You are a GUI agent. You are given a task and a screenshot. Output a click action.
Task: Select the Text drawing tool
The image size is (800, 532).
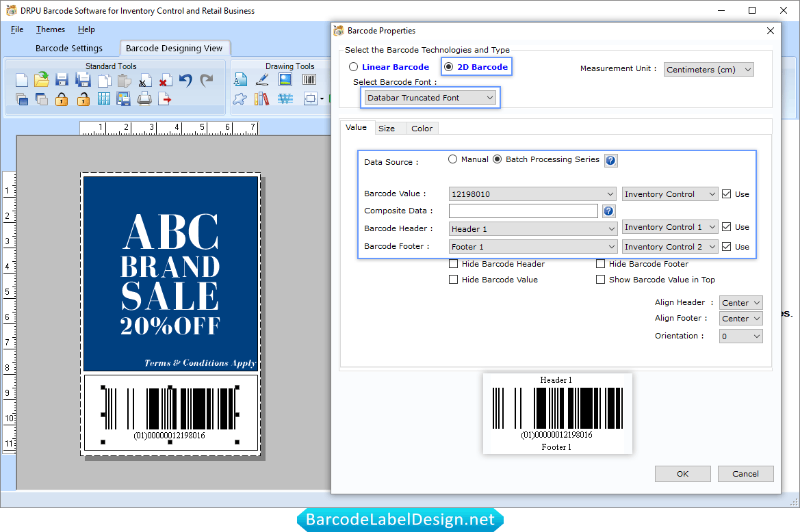[x=240, y=79]
